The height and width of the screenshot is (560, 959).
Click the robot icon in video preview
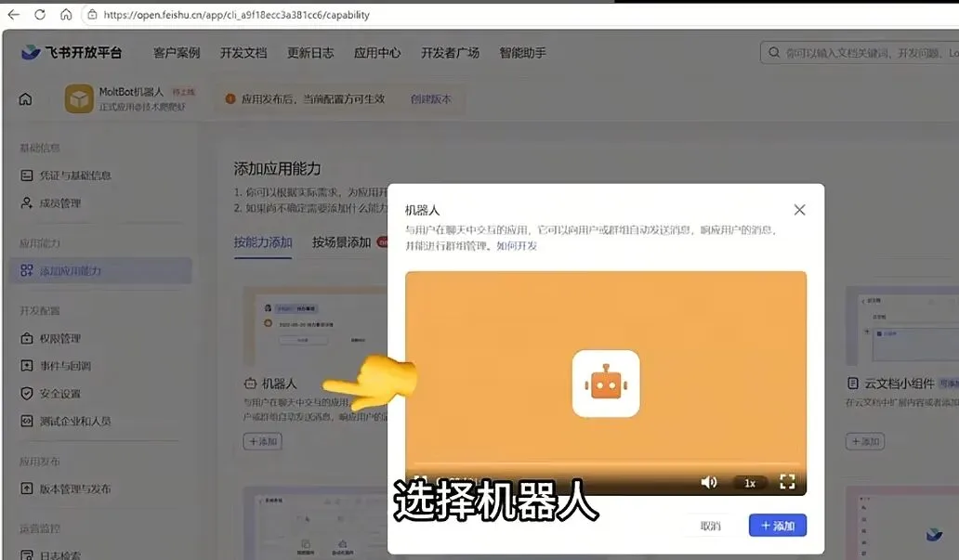(606, 384)
